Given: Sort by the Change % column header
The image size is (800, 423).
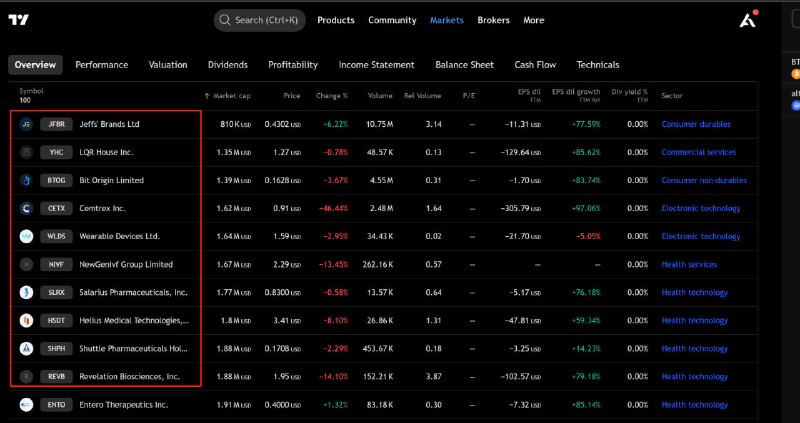Looking at the screenshot, I should [331, 95].
